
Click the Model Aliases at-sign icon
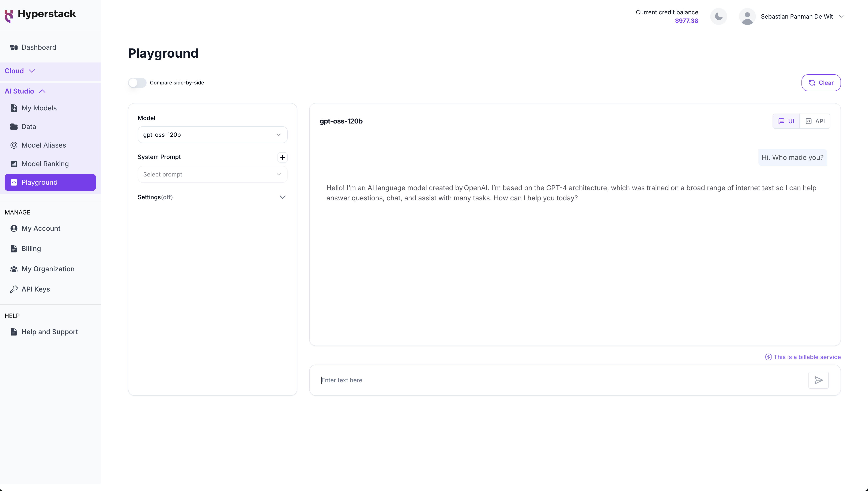tap(14, 145)
